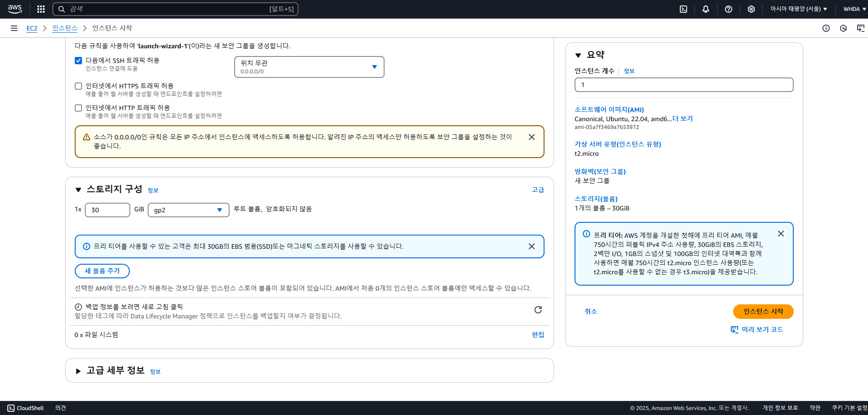The height and width of the screenshot is (415, 868).
Task: Open the gp2 volume type dropdown
Action: (x=189, y=210)
